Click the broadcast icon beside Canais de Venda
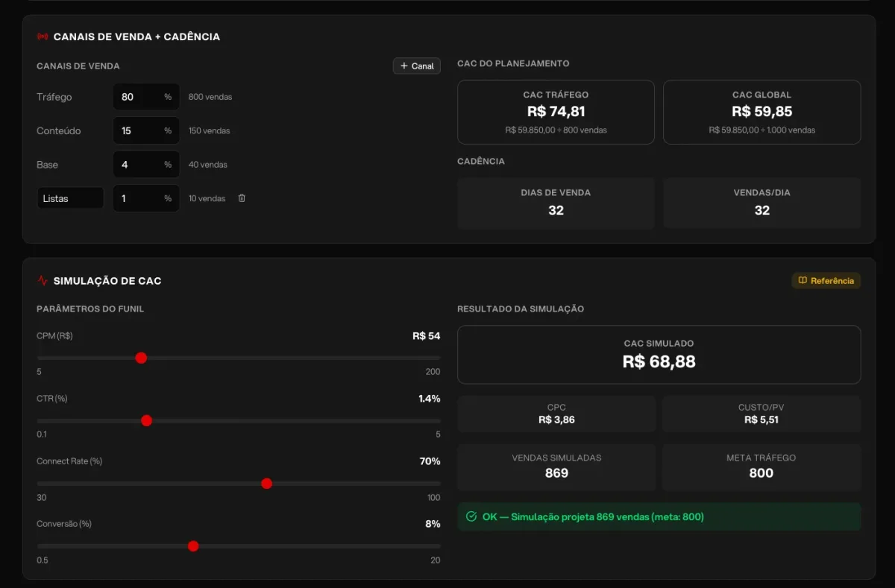 (43, 37)
